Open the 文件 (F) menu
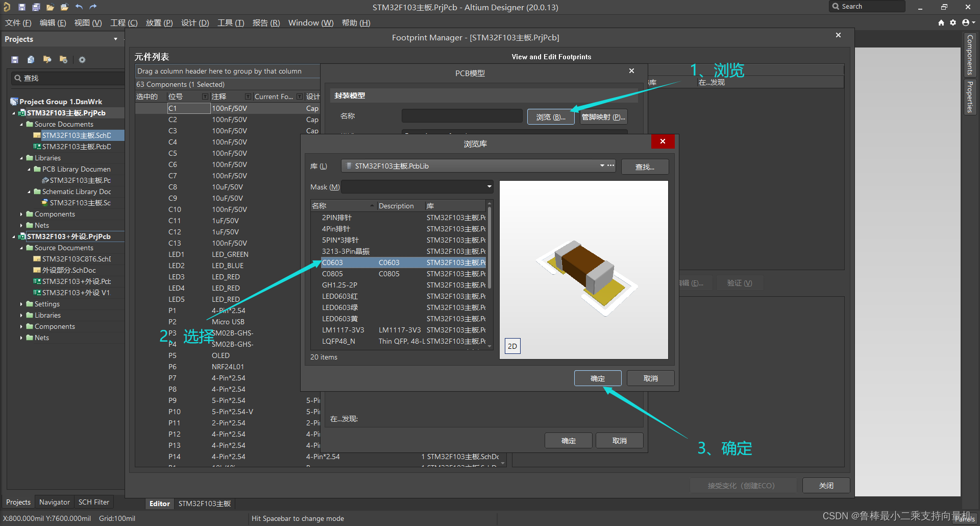The height and width of the screenshot is (526, 980). pos(18,23)
